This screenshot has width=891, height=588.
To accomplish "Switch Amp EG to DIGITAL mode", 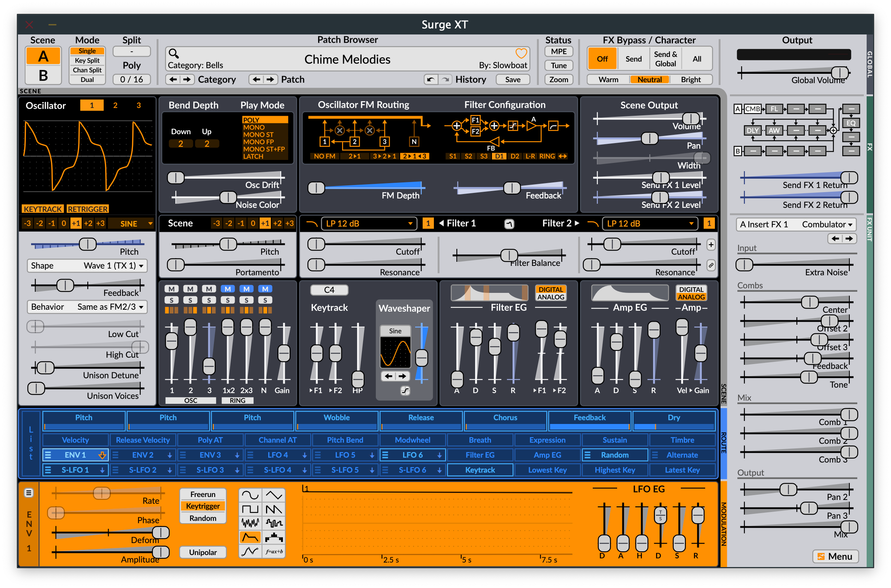I will click(x=691, y=290).
